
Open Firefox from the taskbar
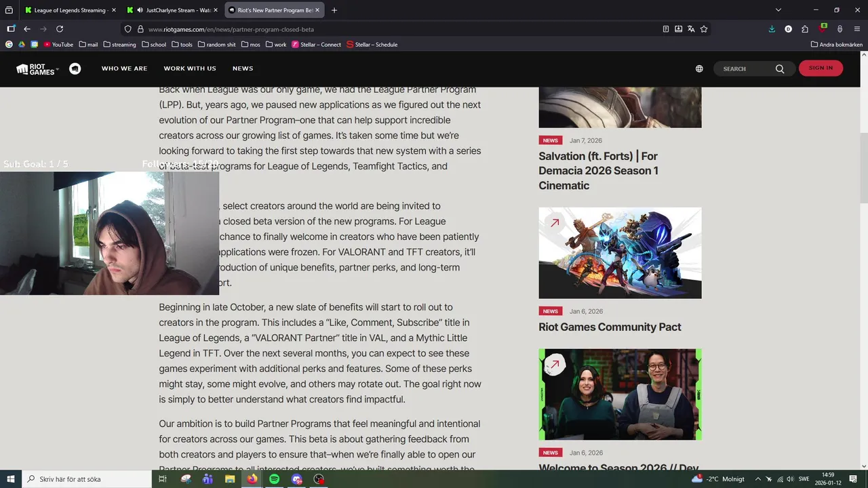(252, 479)
